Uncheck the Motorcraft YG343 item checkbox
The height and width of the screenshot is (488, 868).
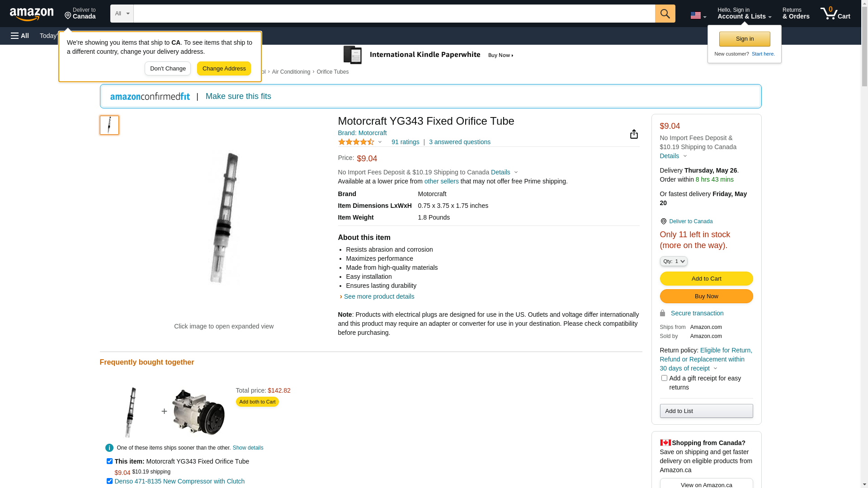point(109,461)
